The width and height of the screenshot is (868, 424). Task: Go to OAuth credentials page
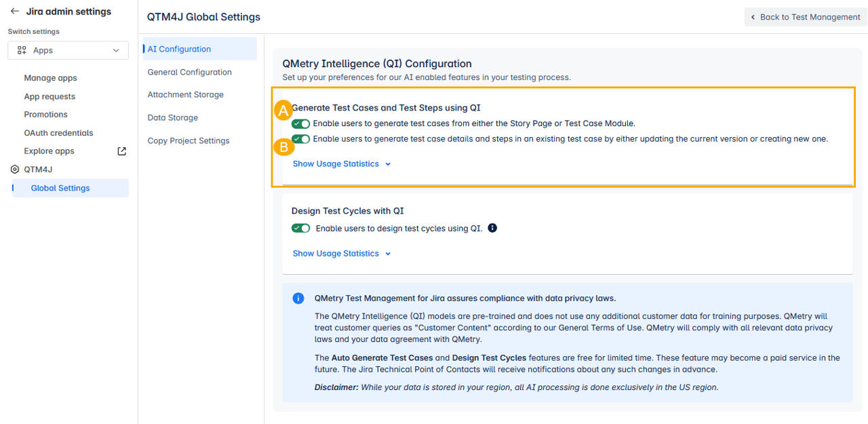pyautogui.click(x=58, y=133)
